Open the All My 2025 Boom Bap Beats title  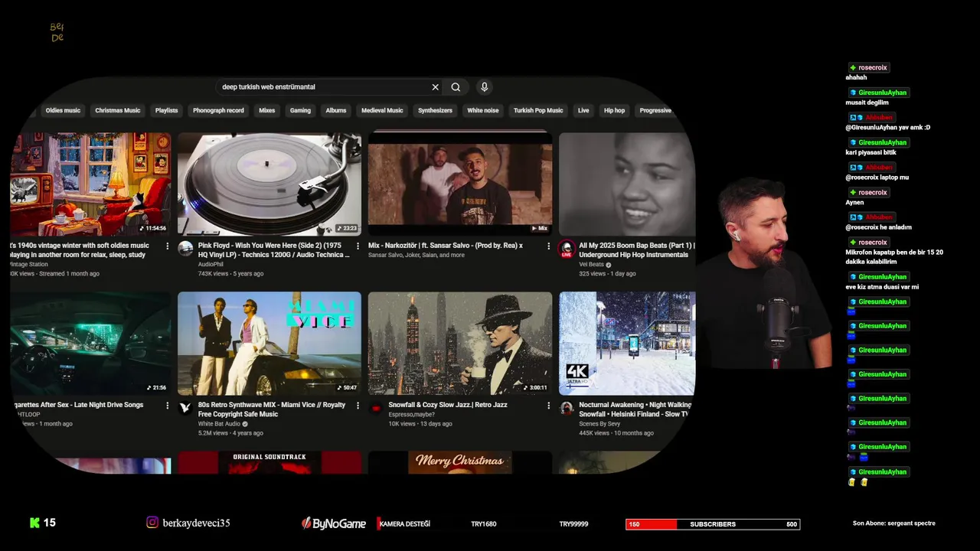[x=636, y=250]
